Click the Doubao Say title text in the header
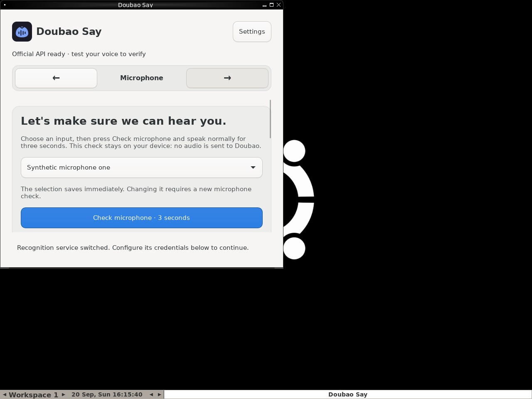 tap(69, 32)
